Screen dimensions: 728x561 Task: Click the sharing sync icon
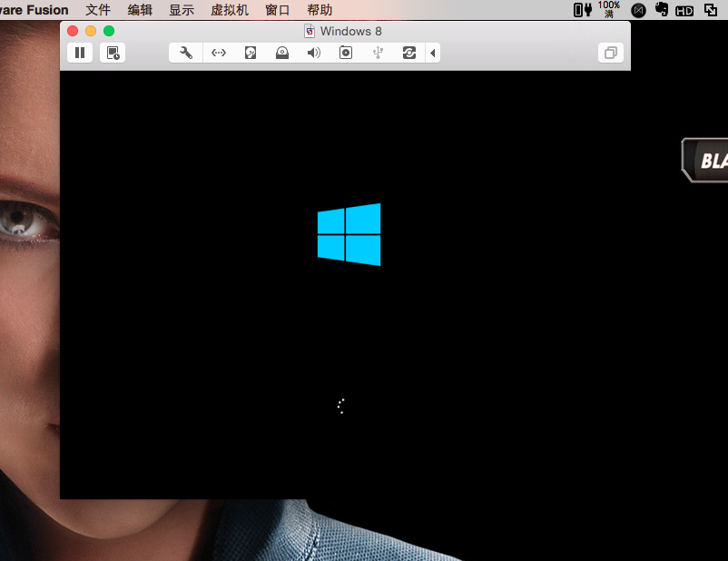409,53
